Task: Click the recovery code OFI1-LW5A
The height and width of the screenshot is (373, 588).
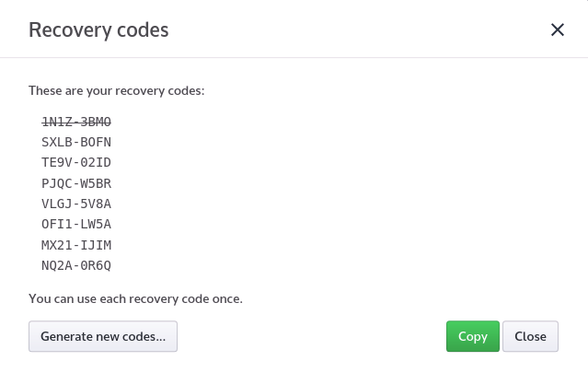Action: [76, 224]
